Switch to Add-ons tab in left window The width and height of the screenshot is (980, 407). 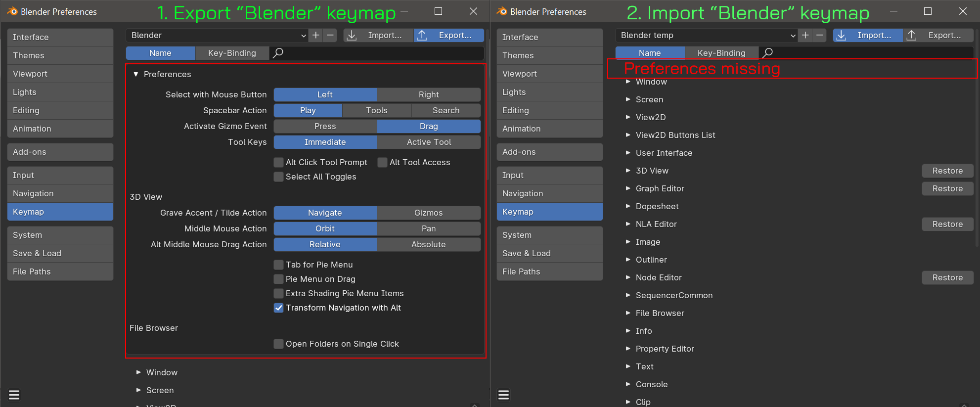click(60, 152)
